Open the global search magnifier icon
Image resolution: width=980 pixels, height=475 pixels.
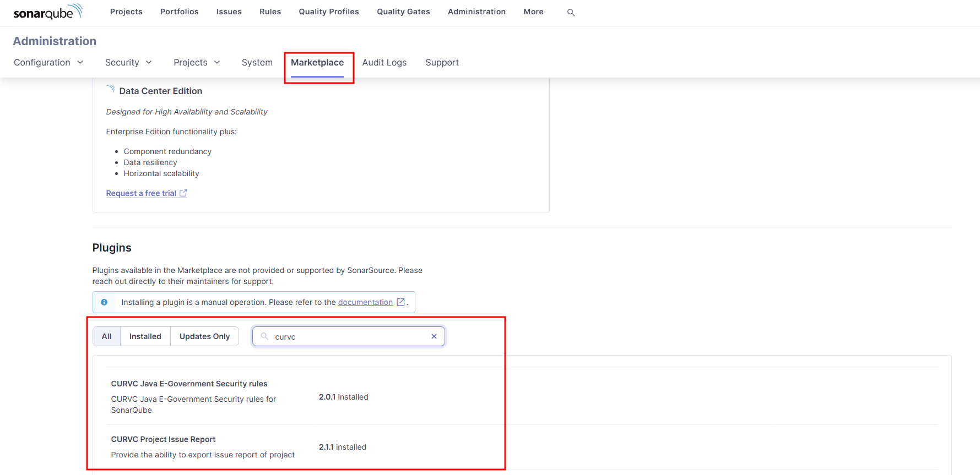click(571, 12)
